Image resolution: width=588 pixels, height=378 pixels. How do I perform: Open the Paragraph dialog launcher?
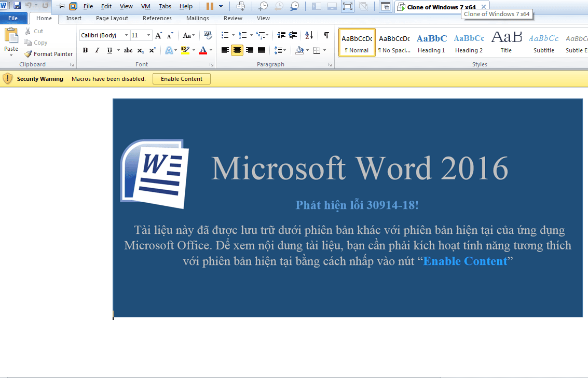330,65
